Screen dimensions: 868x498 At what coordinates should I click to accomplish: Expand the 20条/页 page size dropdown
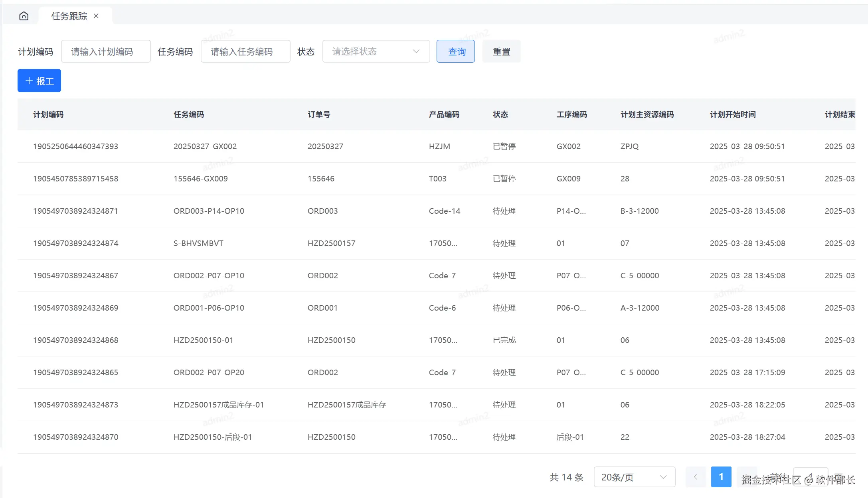coord(634,477)
